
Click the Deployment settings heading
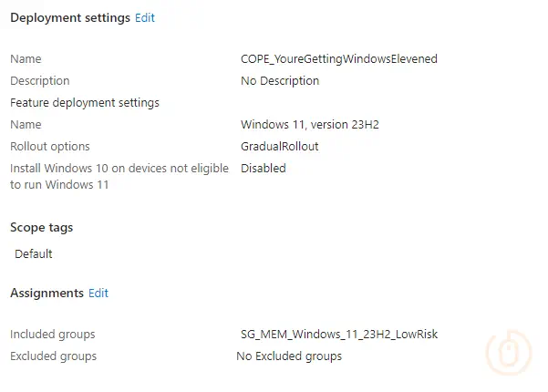(x=69, y=17)
